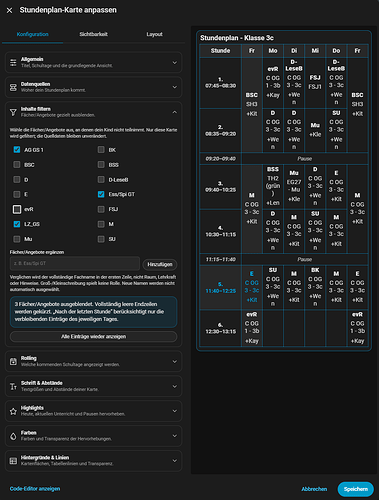Viewport: 379px width, 500px height.
Task: Click the Mo column header
Action: [x=273, y=51]
